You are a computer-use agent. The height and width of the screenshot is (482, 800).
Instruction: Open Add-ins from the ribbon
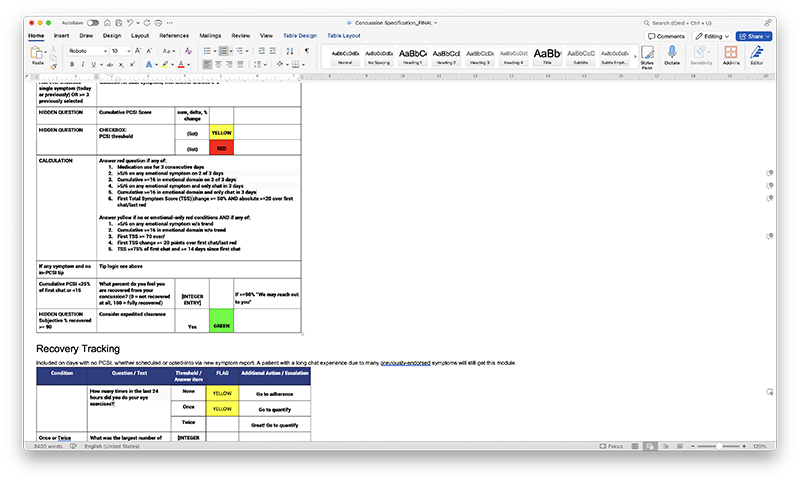pos(731,55)
